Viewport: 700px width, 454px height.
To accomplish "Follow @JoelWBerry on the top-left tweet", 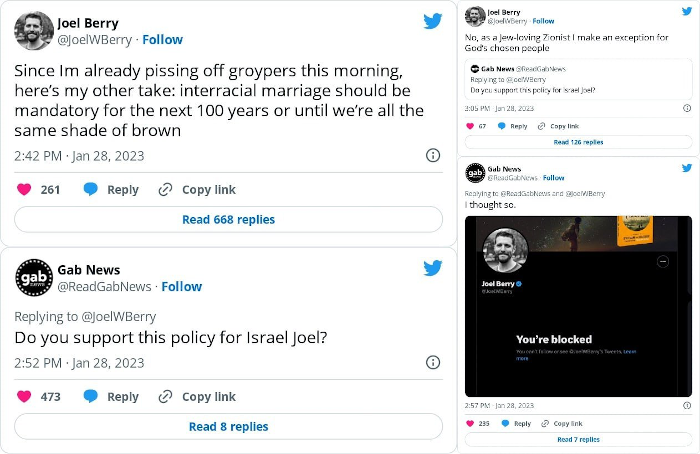I will (162, 40).
